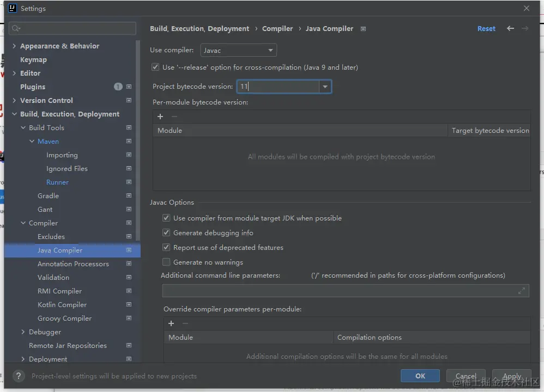Click the settings tree vertical scrollbar
This screenshot has height=392, width=544.
[x=138, y=136]
